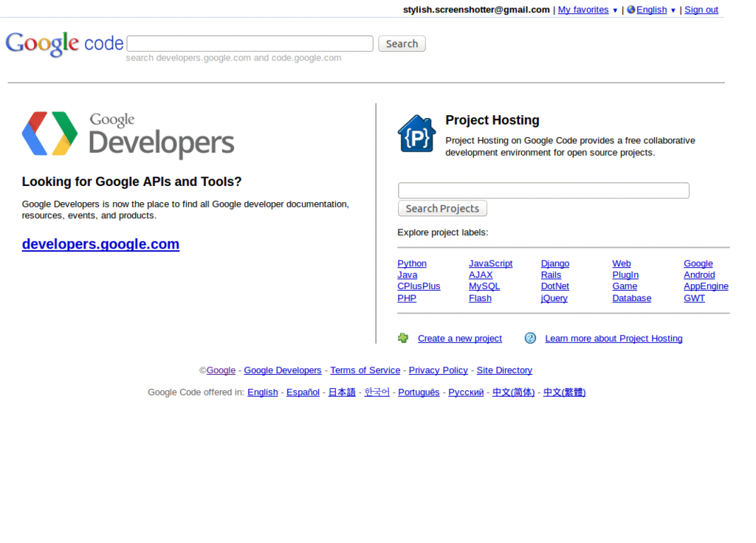Click Create a new project link
This screenshot has height=543, width=756.
[x=459, y=338]
